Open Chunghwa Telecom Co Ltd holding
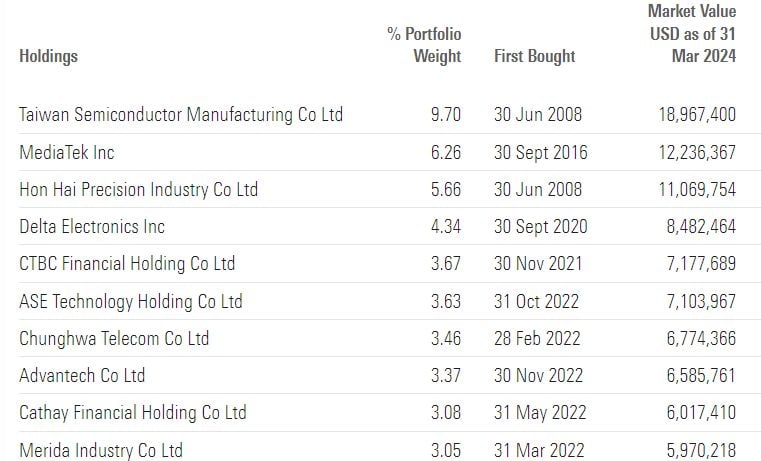761x461 pixels. [114, 338]
